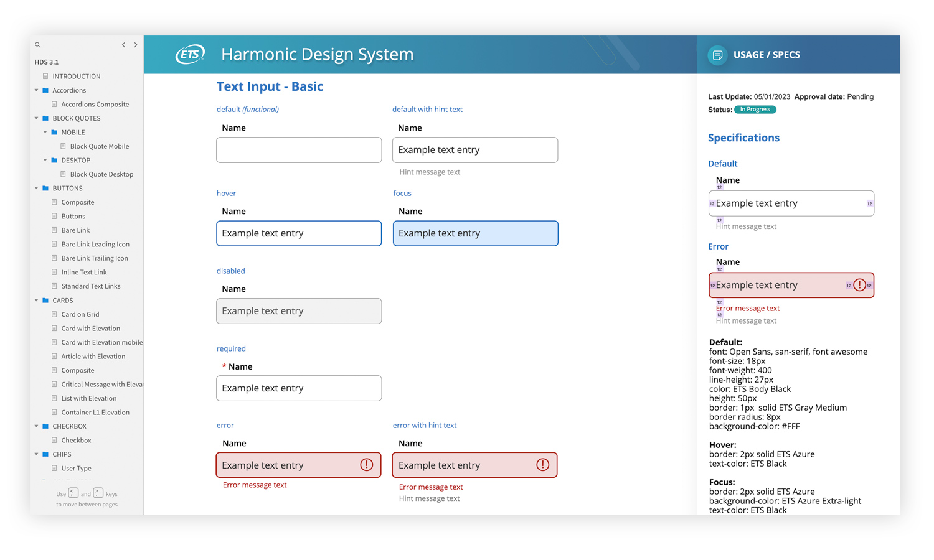The image size is (934, 560).
Task: Open the INTRODUCTION page
Action: (x=76, y=77)
